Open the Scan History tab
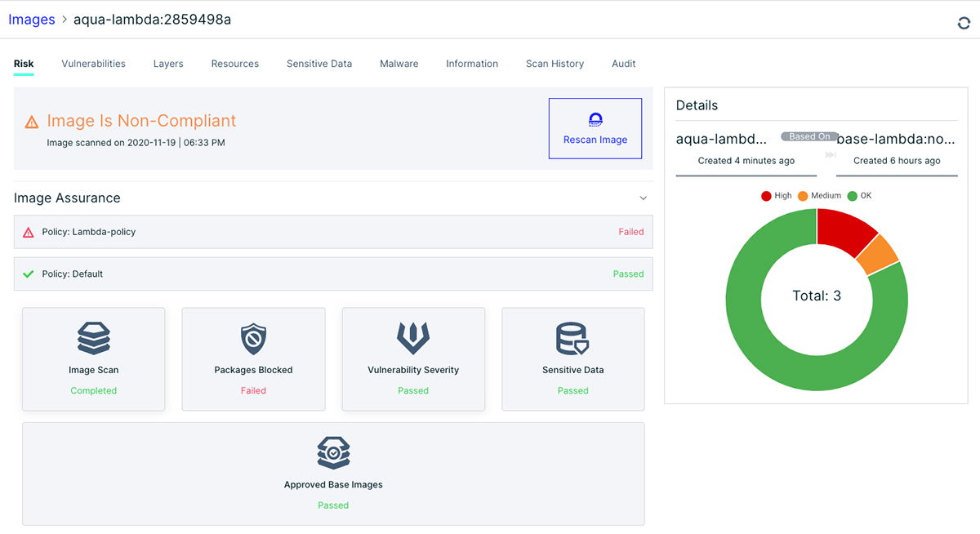 pyautogui.click(x=555, y=64)
